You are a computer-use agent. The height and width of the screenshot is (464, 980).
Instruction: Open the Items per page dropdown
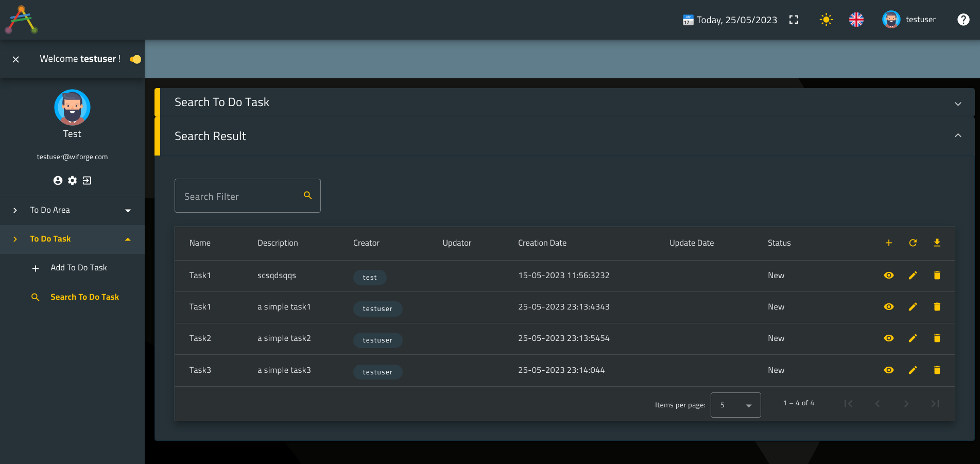point(735,405)
